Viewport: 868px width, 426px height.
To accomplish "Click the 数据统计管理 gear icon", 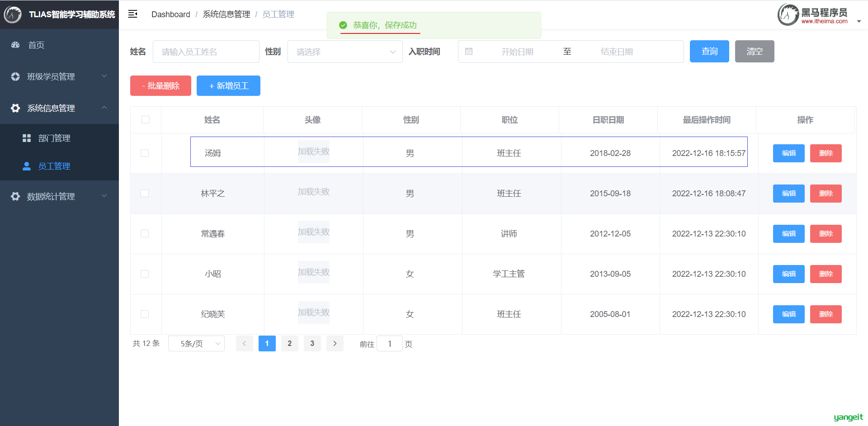I will 15,196.
